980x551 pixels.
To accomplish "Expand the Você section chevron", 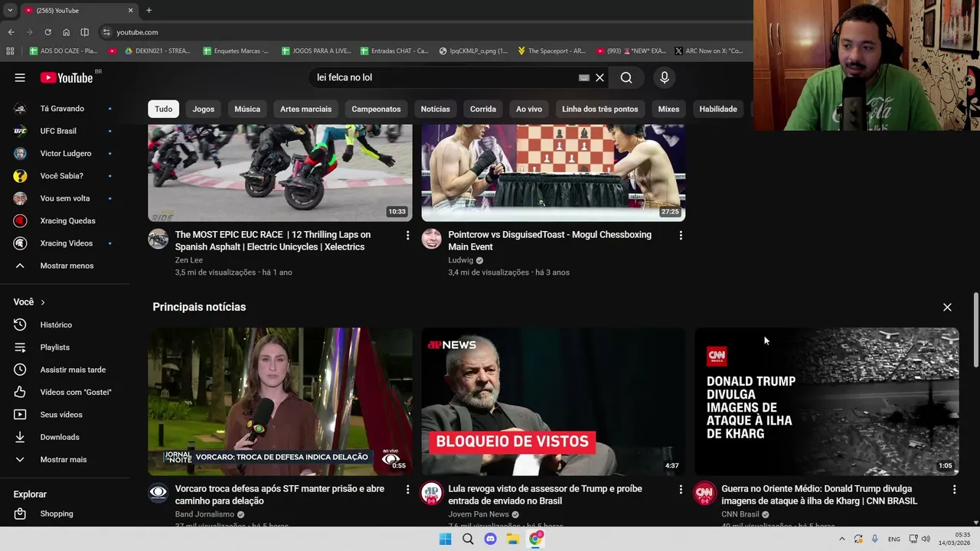I will coord(42,302).
